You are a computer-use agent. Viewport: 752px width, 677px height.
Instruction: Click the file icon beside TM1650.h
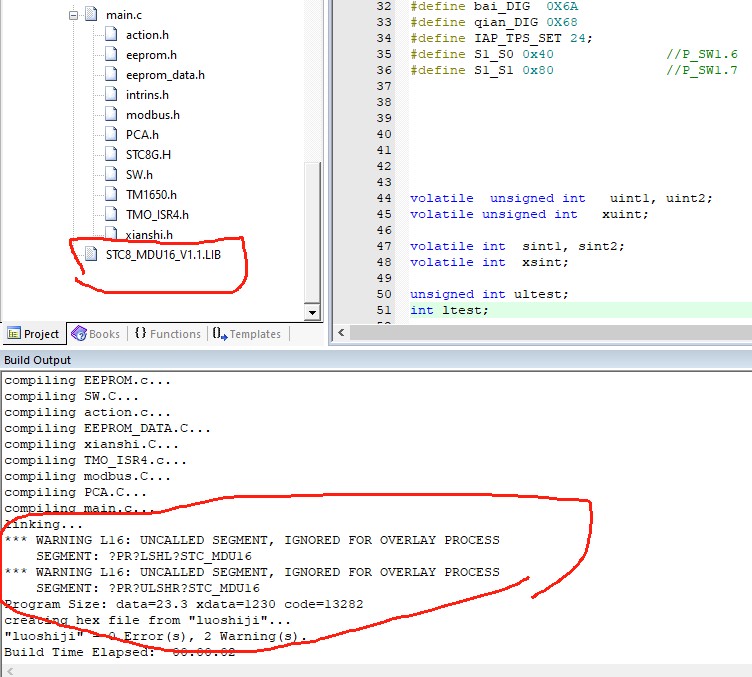click(111, 194)
